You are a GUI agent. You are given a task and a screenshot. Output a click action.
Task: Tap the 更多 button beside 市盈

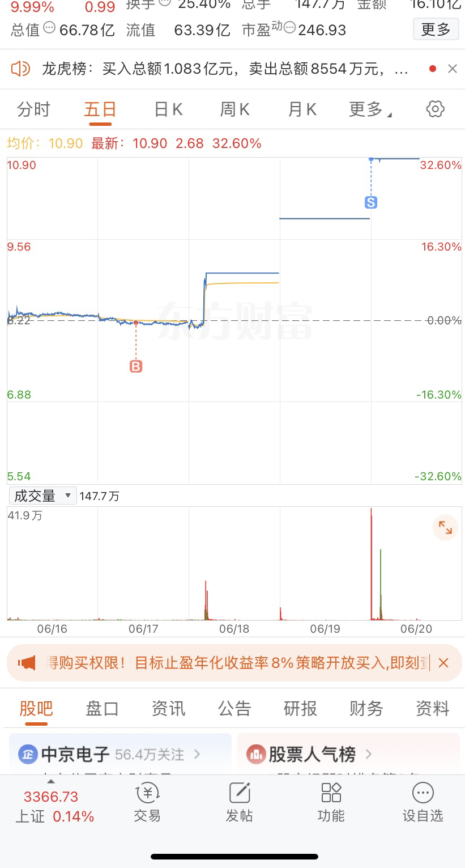436,29
